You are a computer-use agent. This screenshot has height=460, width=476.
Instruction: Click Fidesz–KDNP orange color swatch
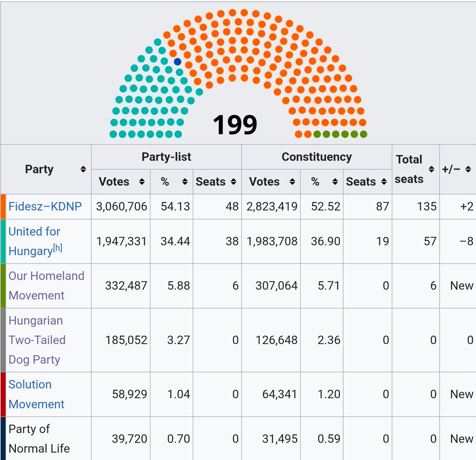tap(3, 206)
